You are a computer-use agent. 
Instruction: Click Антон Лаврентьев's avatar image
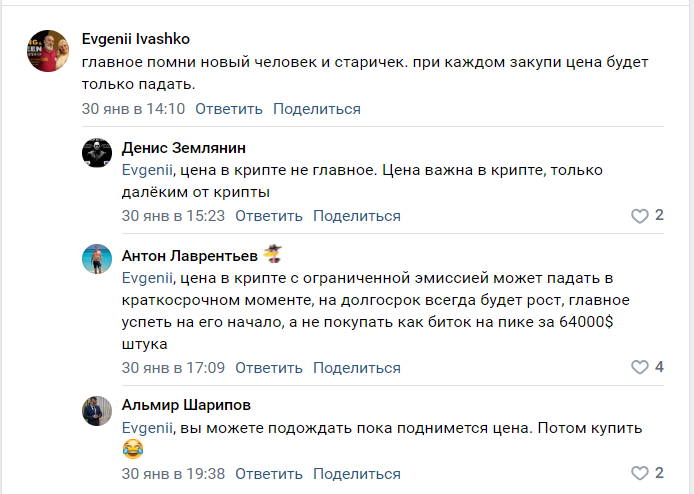click(97, 259)
